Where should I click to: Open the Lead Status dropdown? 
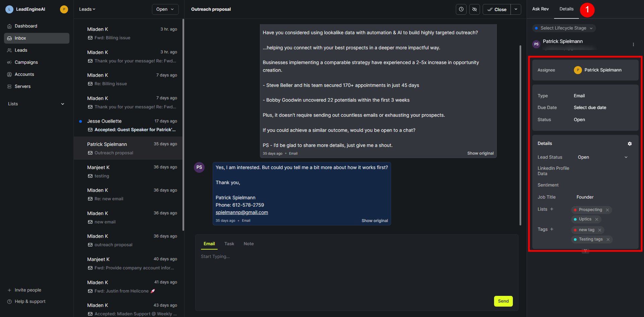(x=602, y=157)
